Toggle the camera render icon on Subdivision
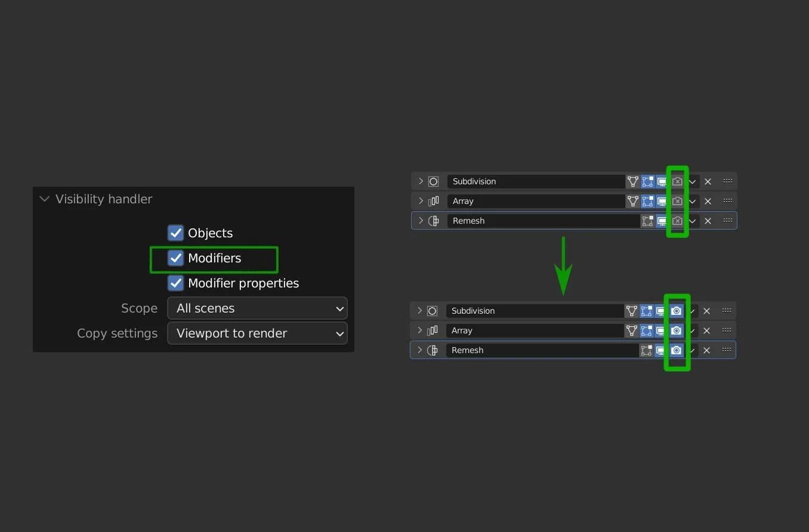 pyautogui.click(x=677, y=181)
